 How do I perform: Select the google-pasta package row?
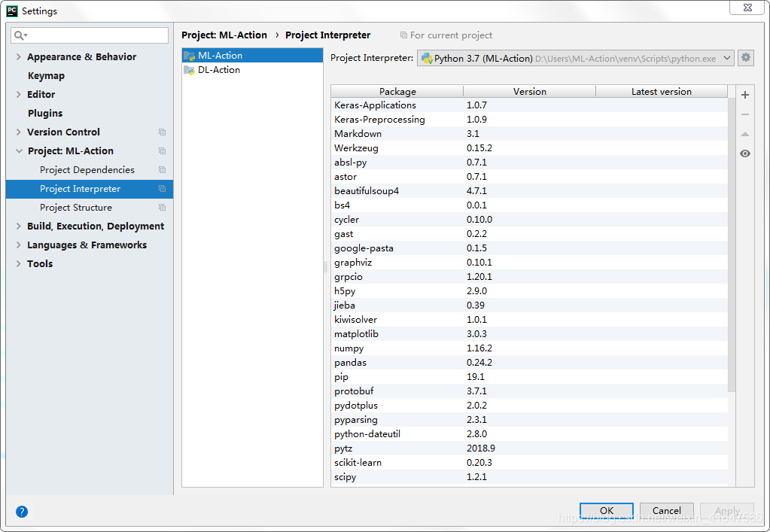(529, 248)
